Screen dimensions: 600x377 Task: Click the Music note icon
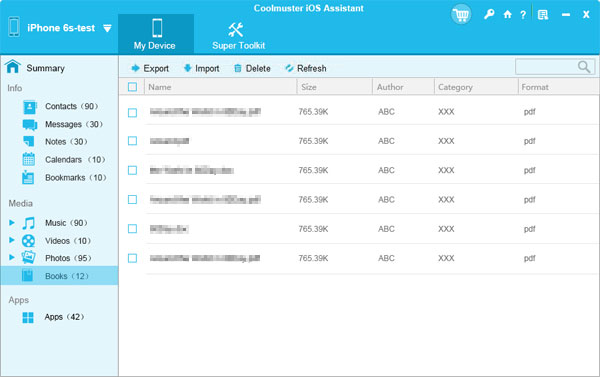(28, 223)
